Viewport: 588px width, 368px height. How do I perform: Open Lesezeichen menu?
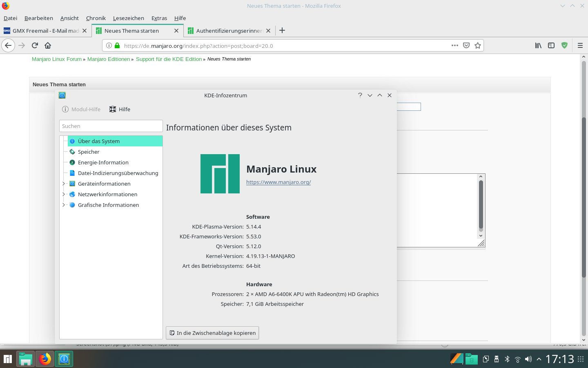129,18
